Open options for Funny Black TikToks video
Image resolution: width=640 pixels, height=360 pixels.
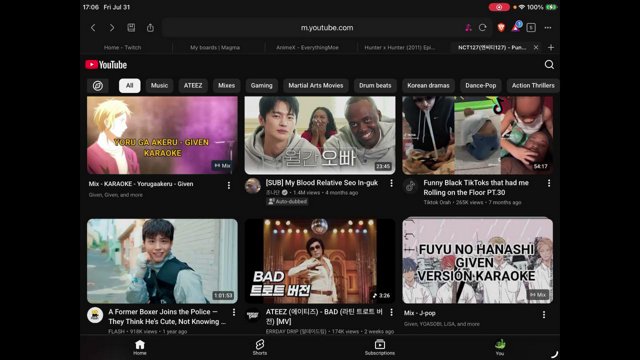pyautogui.click(x=549, y=183)
